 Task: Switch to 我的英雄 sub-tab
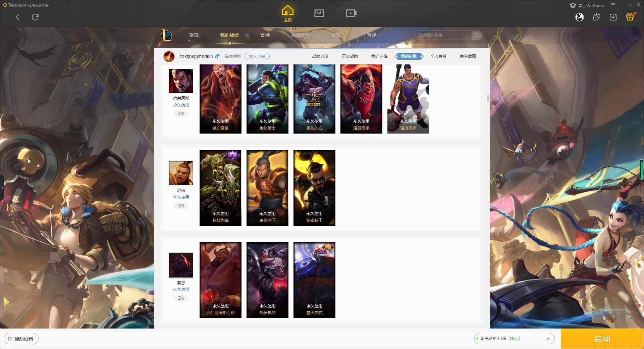point(379,56)
